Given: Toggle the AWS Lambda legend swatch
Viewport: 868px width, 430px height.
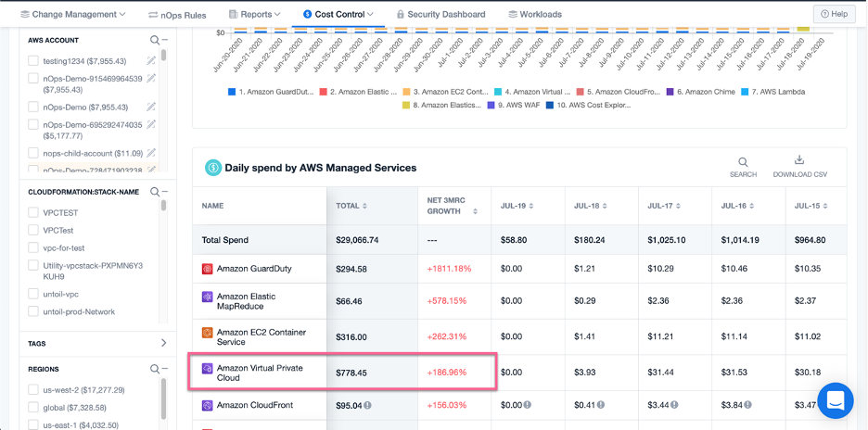Looking at the screenshot, I should pyautogui.click(x=744, y=92).
